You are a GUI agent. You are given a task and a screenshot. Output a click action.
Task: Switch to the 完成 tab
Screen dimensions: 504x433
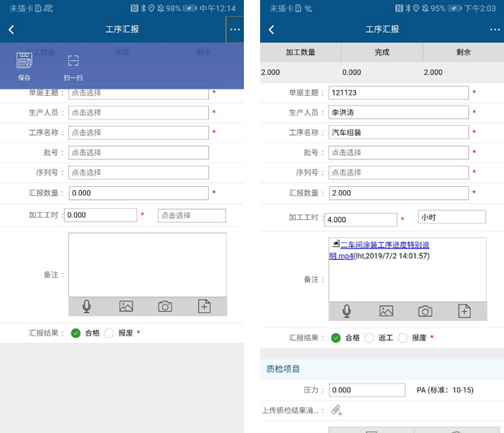click(381, 52)
